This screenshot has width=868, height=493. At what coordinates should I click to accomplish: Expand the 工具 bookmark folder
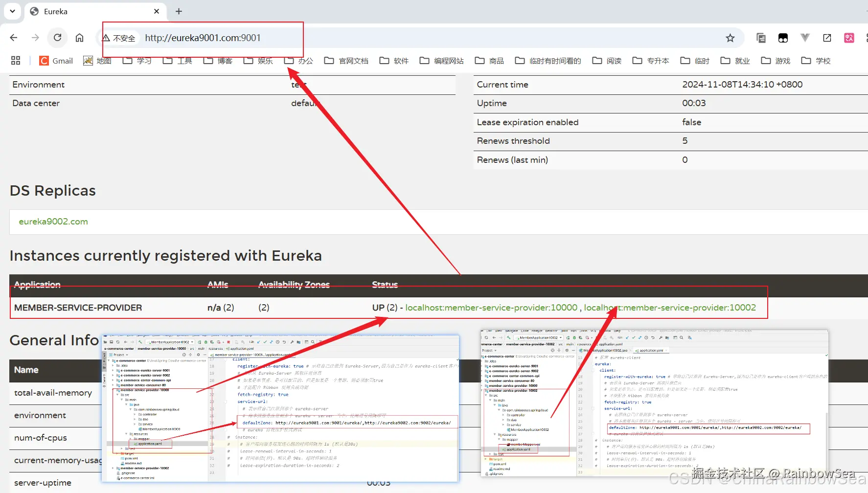[x=178, y=61]
